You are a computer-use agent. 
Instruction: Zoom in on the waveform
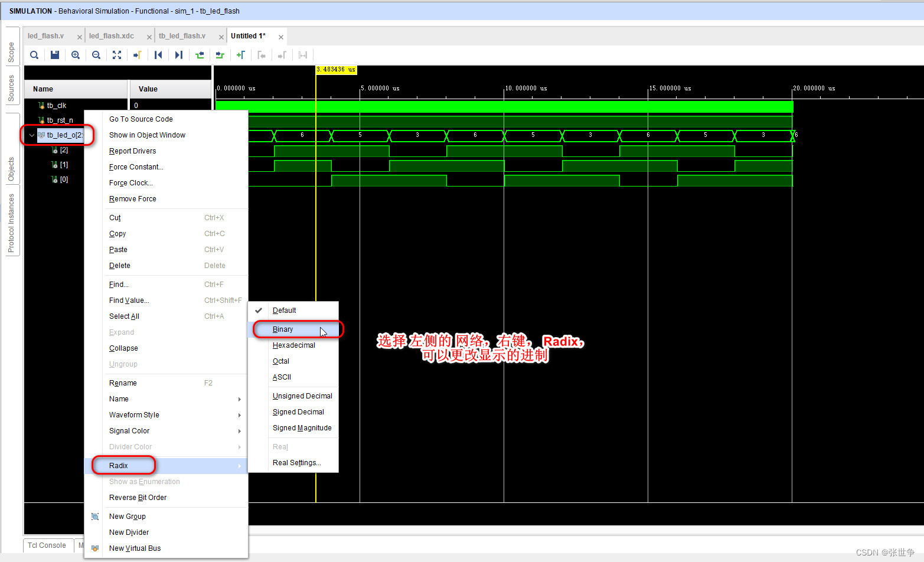coord(76,54)
